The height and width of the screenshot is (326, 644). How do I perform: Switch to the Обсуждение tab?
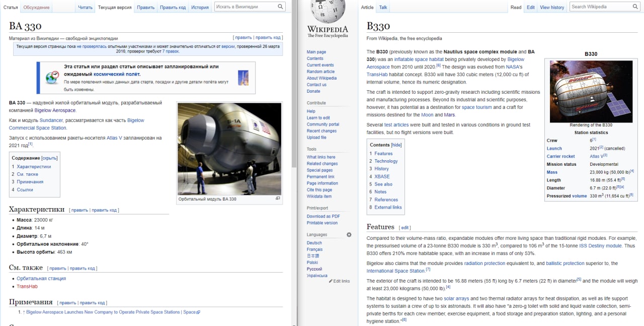pos(36,8)
